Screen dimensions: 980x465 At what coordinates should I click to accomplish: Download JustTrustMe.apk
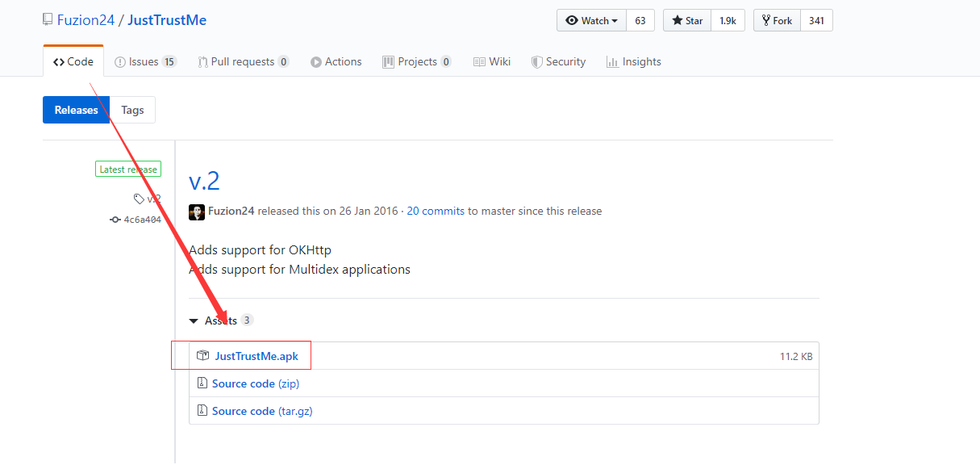click(x=256, y=356)
